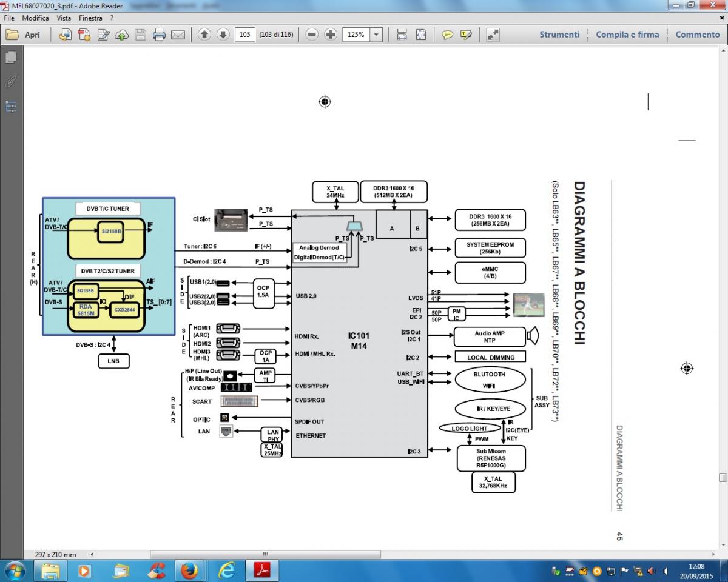Click the eMMC (4/B) block
The image size is (728, 582).
pyautogui.click(x=490, y=273)
